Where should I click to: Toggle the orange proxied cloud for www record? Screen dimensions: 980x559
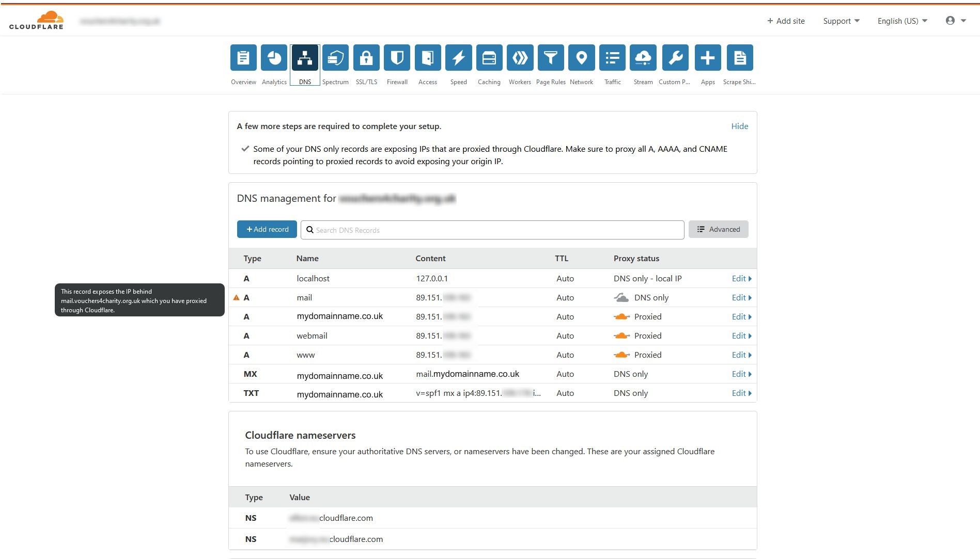point(621,355)
